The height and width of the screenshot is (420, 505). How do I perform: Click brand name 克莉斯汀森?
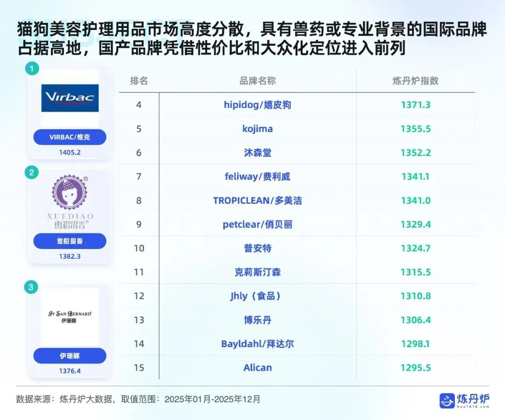pos(257,272)
